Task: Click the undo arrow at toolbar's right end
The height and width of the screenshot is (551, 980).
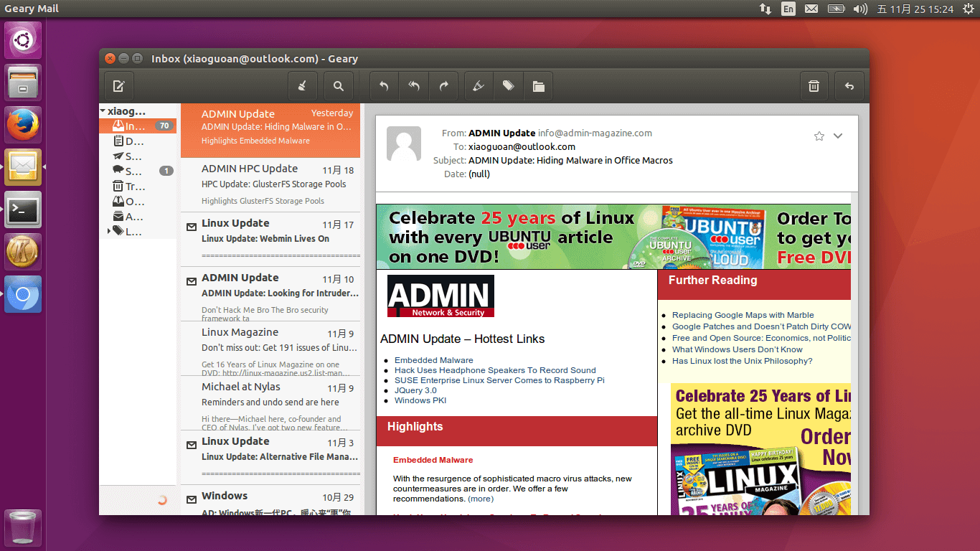Action: click(849, 86)
